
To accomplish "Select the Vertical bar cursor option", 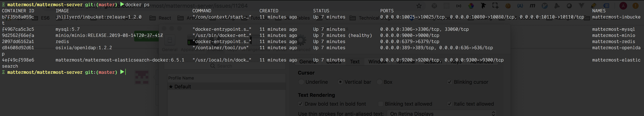I will [x=340, y=82].
